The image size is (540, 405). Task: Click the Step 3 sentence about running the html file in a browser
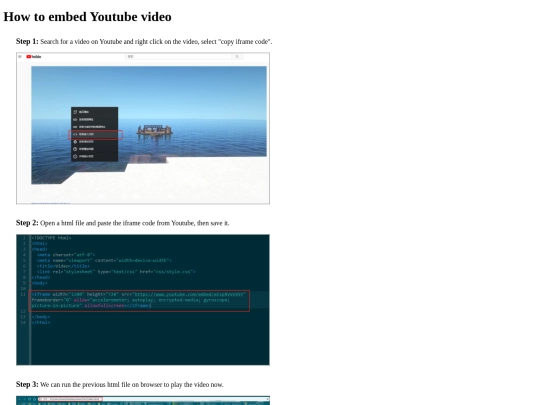point(132,385)
